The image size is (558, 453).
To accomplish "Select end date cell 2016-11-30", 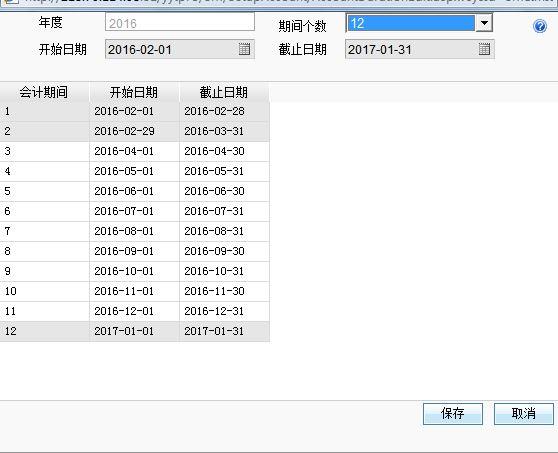I will tap(224, 291).
